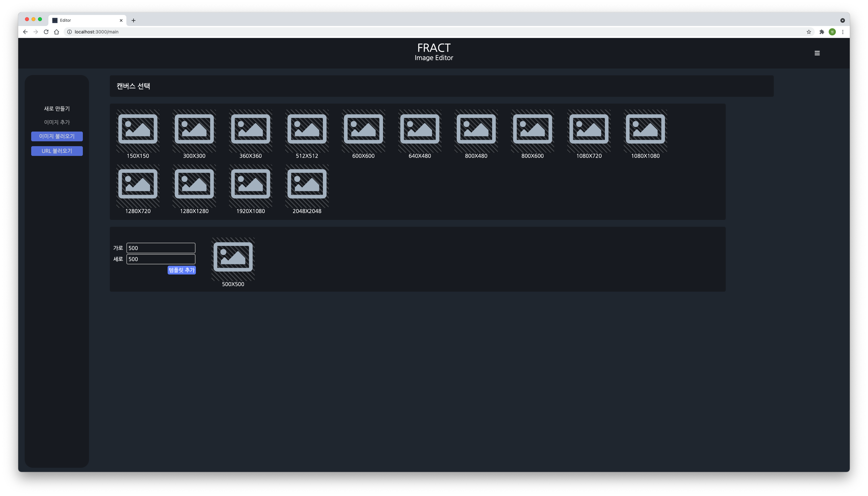Pick the 640X480 canvas template
Image resolution: width=868 pixels, height=496 pixels.
[x=419, y=131]
